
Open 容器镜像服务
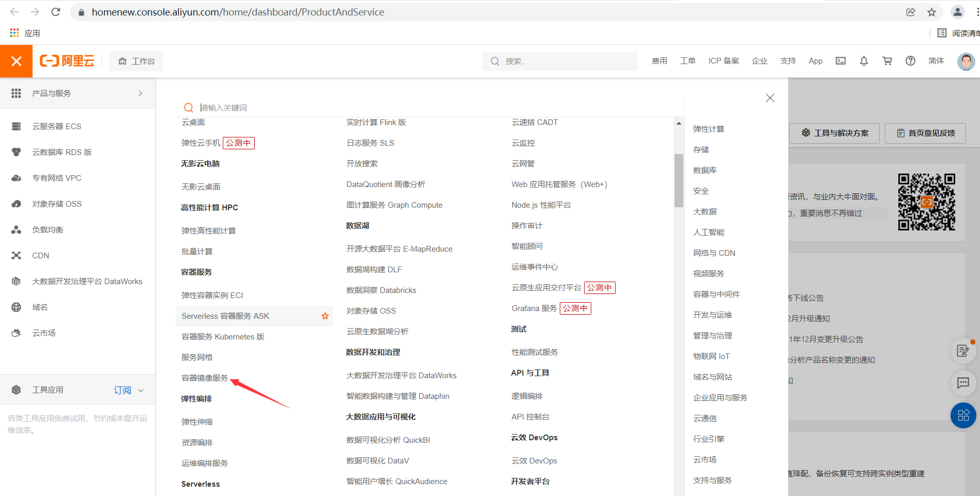205,378
